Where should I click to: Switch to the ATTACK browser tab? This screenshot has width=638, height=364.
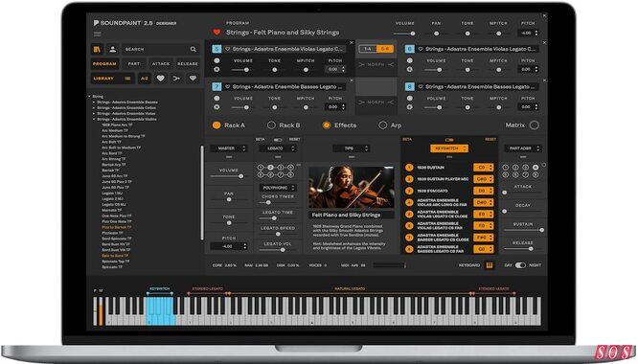pyautogui.click(x=161, y=64)
